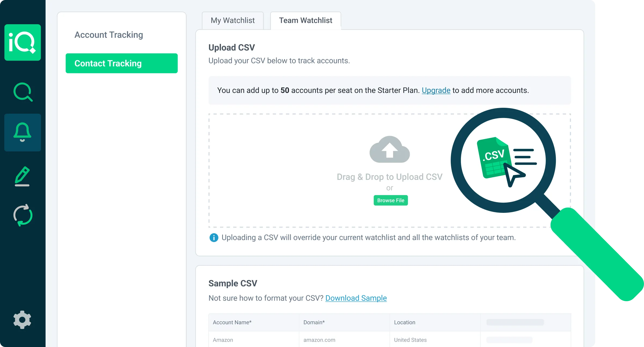Click the cloud upload icon

click(390, 149)
